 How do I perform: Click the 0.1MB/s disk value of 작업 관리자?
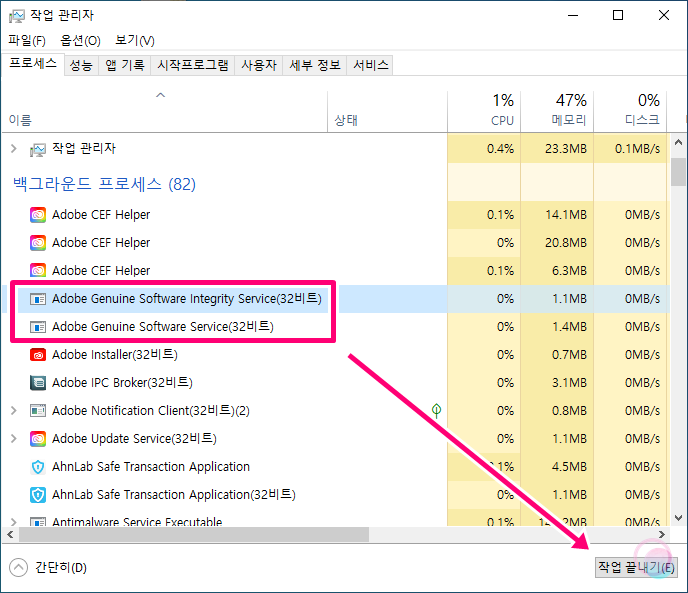(637, 149)
